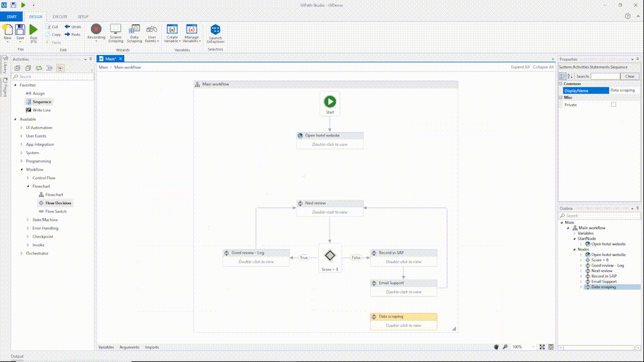
Task: Toggle the Private checkbox
Action: click(x=613, y=104)
